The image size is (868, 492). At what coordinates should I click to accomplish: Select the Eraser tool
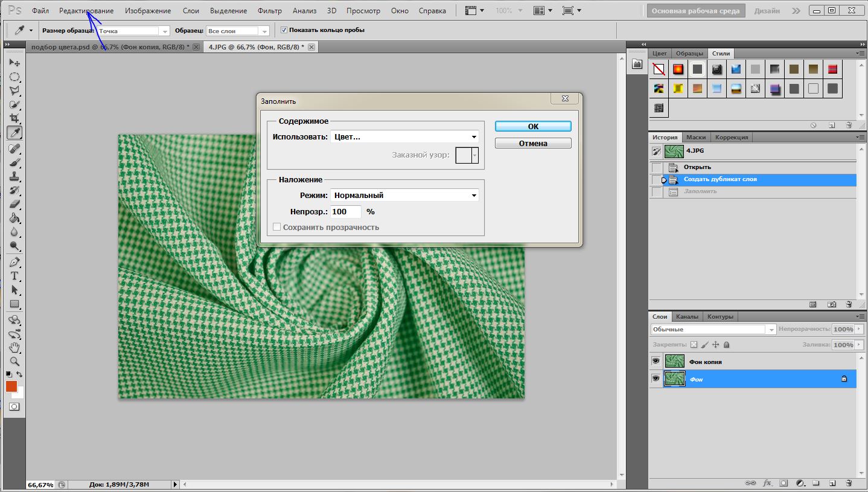pos(14,205)
